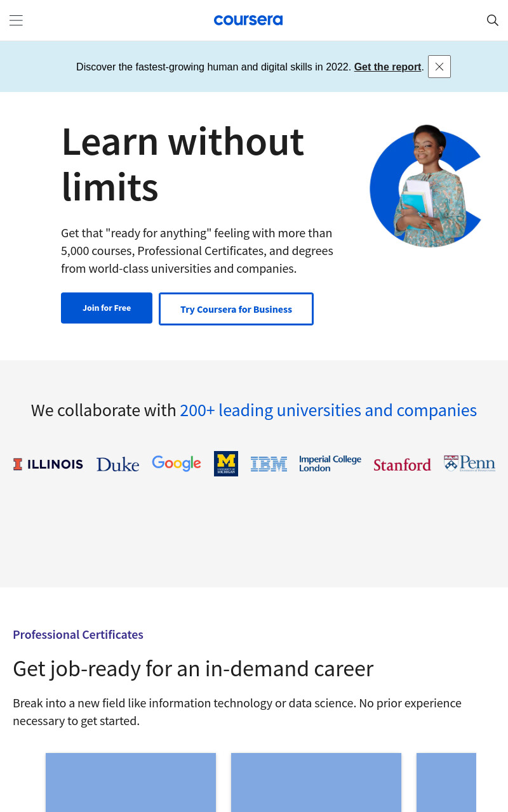Select the Stanford partner logo
The height and width of the screenshot is (812, 508).
tap(402, 465)
